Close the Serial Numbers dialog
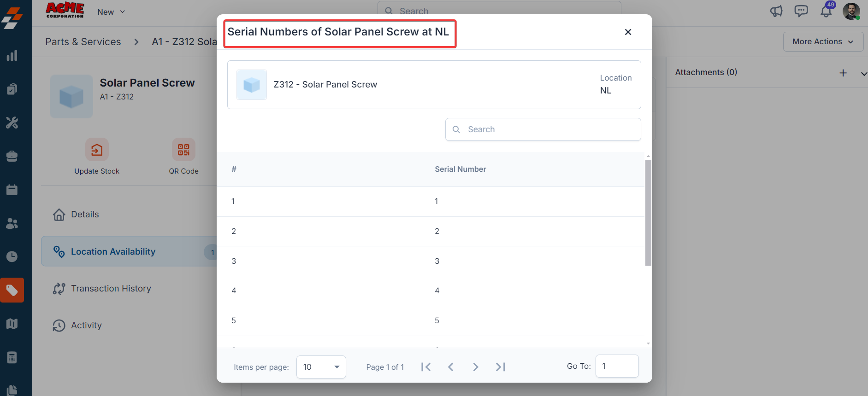This screenshot has height=396, width=868. pos(628,32)
